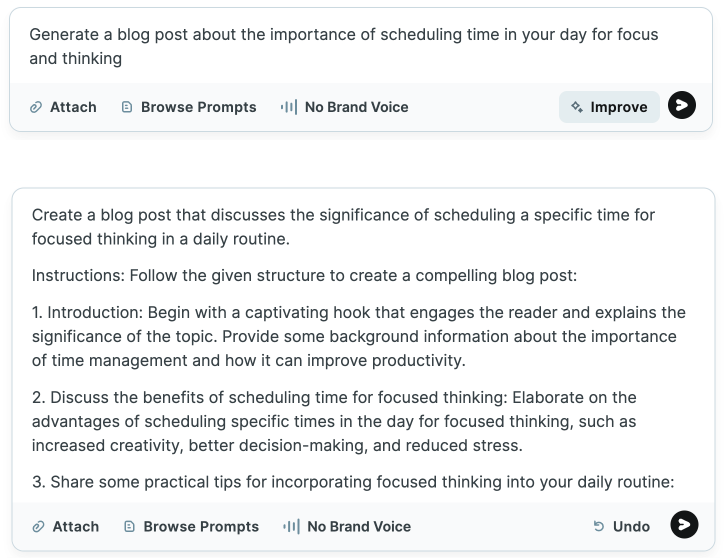
Task: Click the Browse Prompts icon in bottom box
Action: (x=129, y=526)
